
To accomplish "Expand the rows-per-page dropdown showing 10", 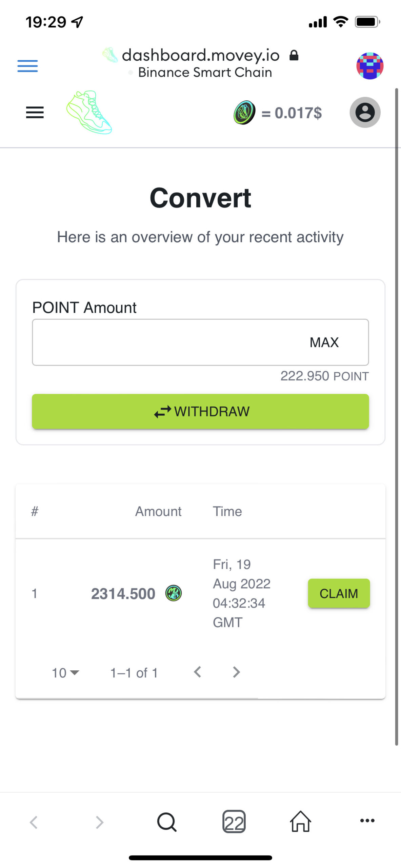I will [x=65, y=673].
